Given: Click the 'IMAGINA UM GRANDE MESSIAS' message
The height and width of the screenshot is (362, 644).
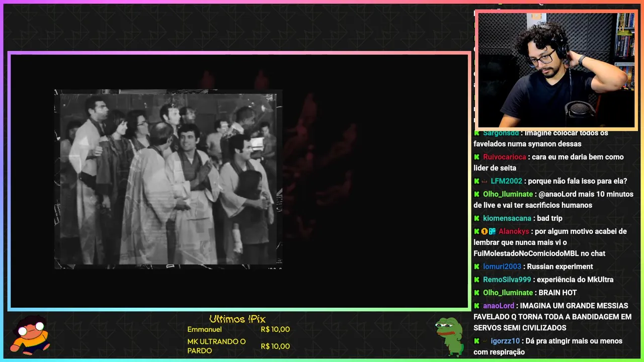Looking at the screenshot, I should coord(552,317).
